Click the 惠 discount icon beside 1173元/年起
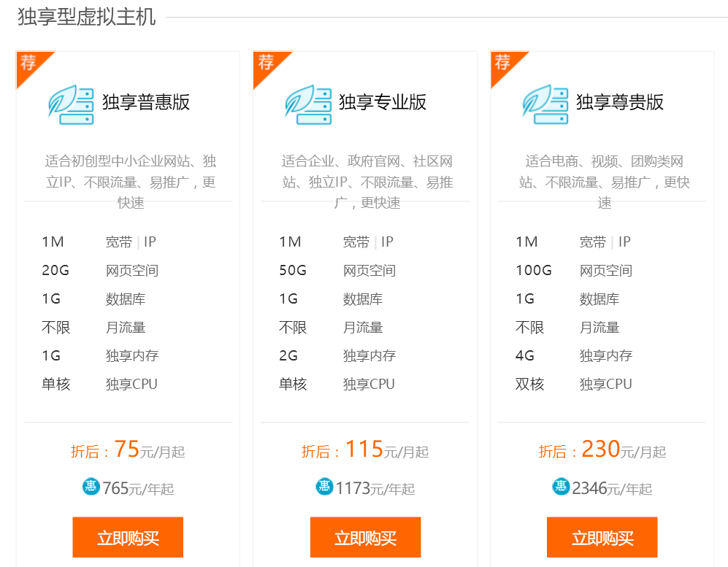The image size is (728, 567). coord(324,487)
